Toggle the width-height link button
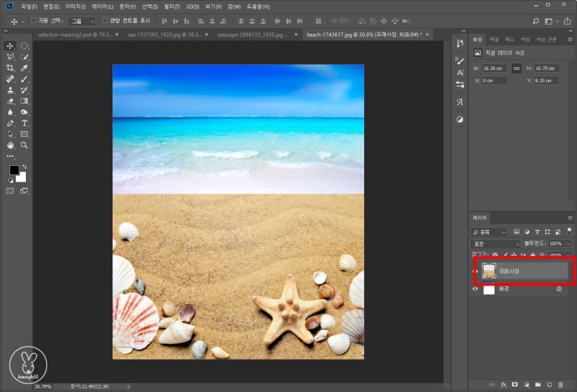577x392 pixels. 516,68
